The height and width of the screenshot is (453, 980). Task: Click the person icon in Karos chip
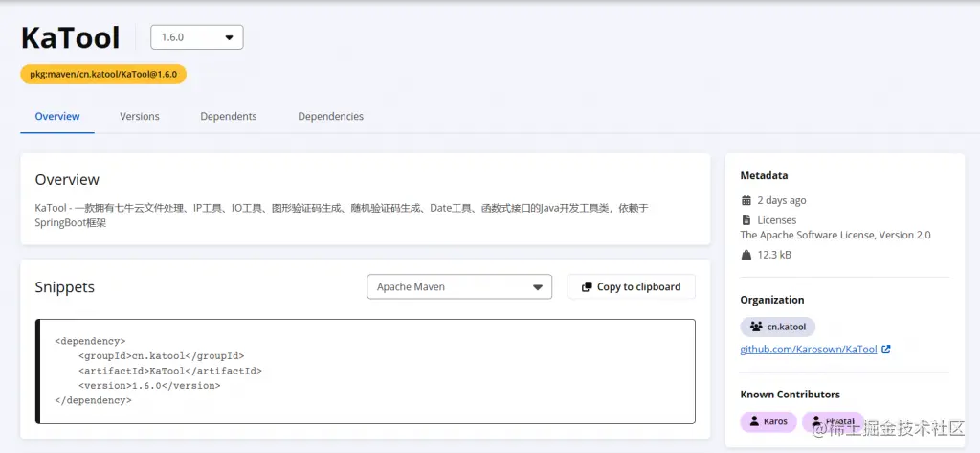(x=754, y=421)
